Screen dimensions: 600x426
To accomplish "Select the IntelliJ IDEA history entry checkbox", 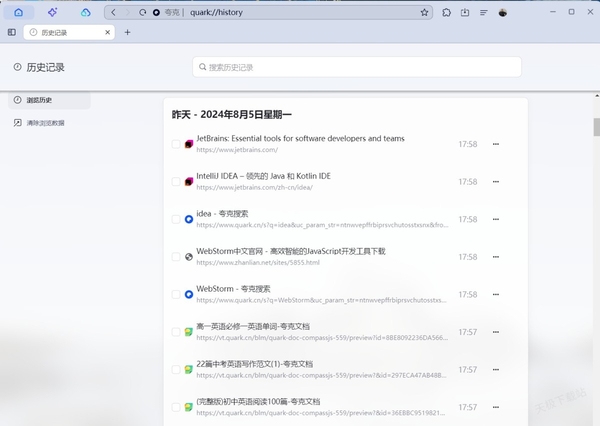I will pyautogui.click(x=176, y=182).
